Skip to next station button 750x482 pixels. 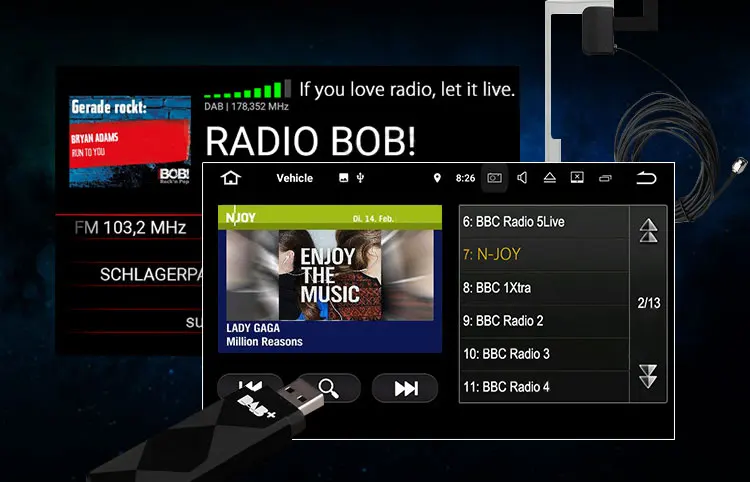(405, 388)
